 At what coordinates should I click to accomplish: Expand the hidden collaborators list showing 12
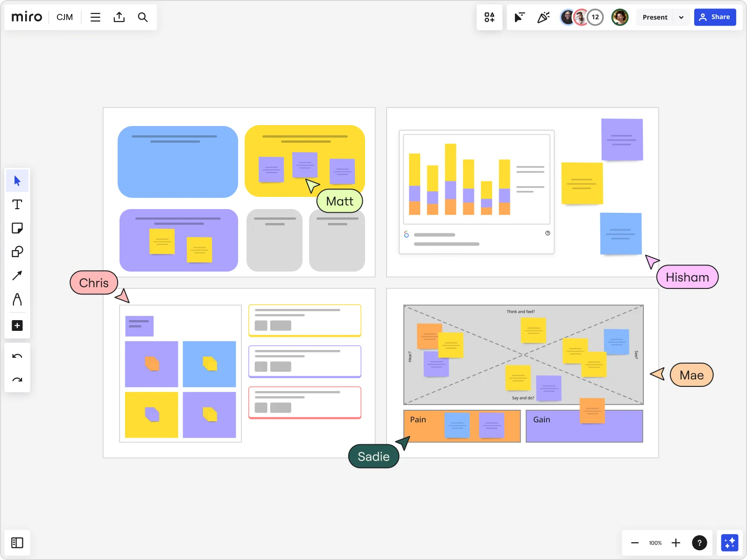click(x=596, y=17)
